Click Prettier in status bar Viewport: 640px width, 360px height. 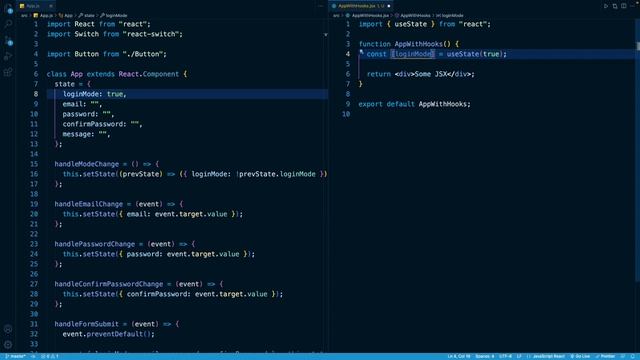605,356
